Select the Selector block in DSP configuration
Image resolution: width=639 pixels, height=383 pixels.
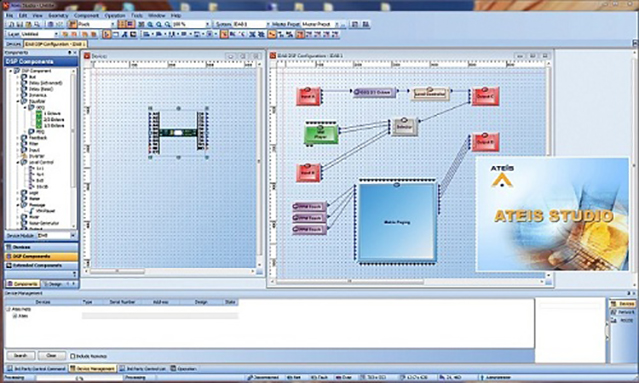coord(403,128)
